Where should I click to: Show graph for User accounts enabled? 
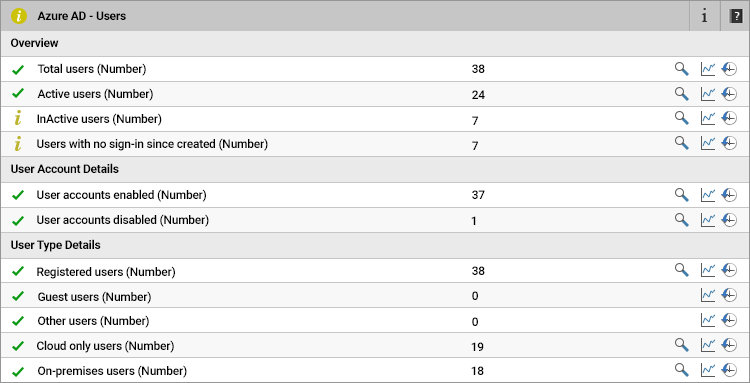click(x=707, y=195)
